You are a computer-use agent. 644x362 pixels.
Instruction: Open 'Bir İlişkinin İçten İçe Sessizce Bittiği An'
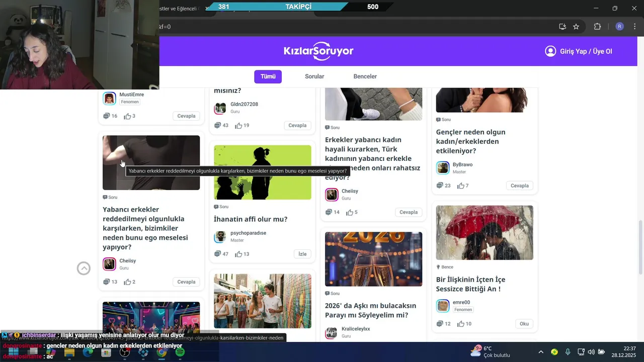(x=470, y=284)
